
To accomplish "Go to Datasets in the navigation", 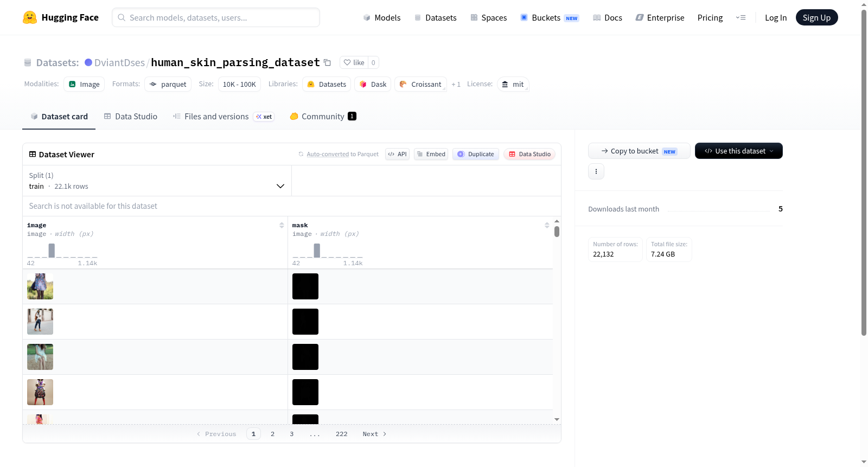I will coord(436,17).
